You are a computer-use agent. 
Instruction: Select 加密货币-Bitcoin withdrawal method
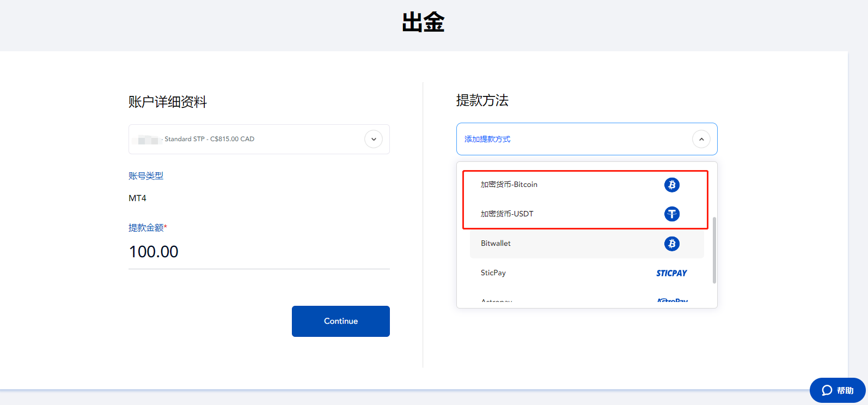pyautogui.click(x=509, y=185)
